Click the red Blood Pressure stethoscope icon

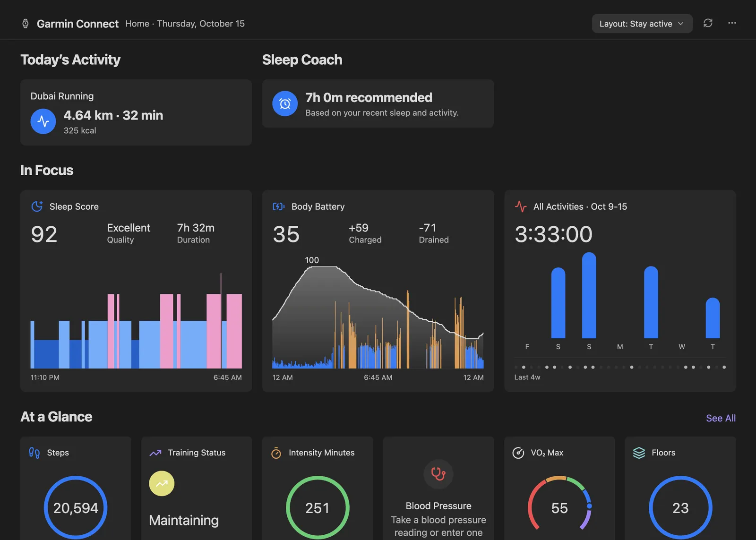pos(438,474)
